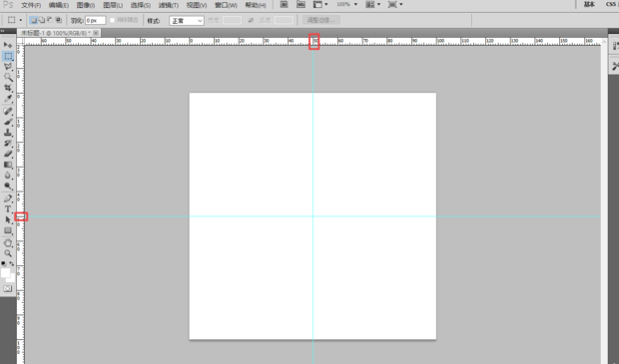Open the 视图(V) menu

(x=197, y=5)
